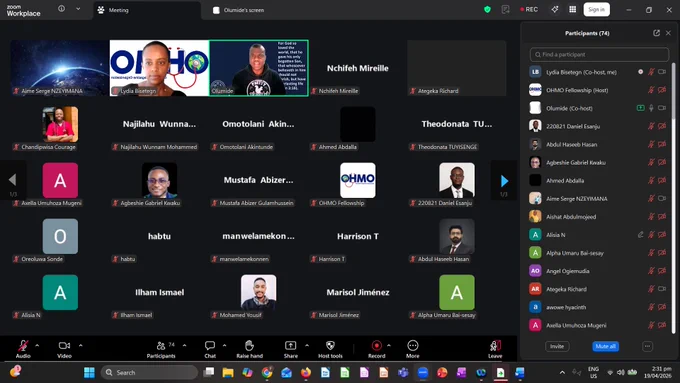Open the dropdown chevron beside Zoom Workplace
Image resolution: width=680 pixels, height=383 pixels.
pyautogui.click(x=78, y=9)
